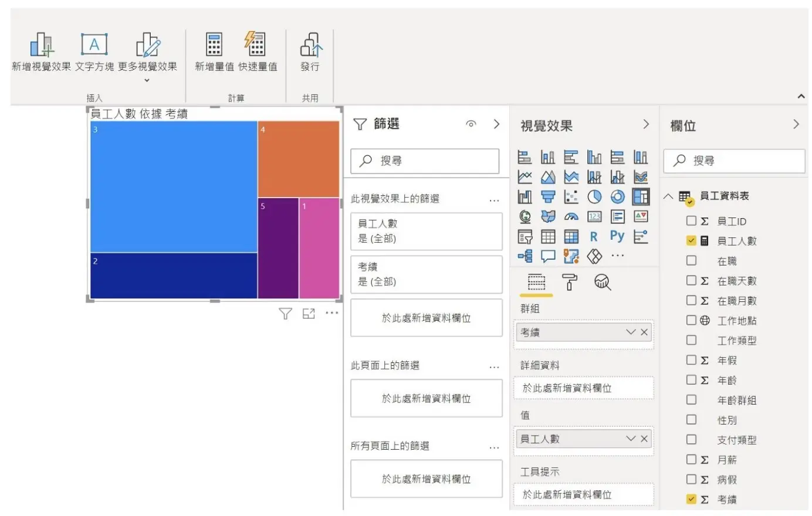Check the 月薪 field checkbox
The image size is (812, 516).
point(691,460)
